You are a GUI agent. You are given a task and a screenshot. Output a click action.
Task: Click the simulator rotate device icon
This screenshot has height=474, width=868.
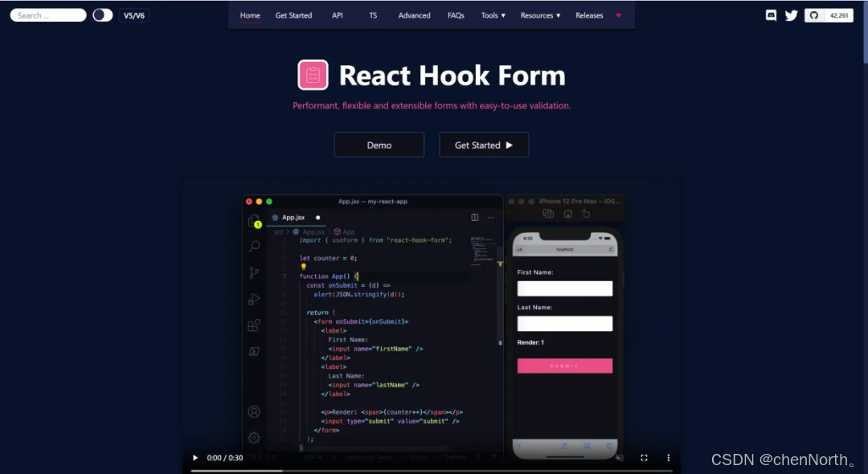[586, 214]
